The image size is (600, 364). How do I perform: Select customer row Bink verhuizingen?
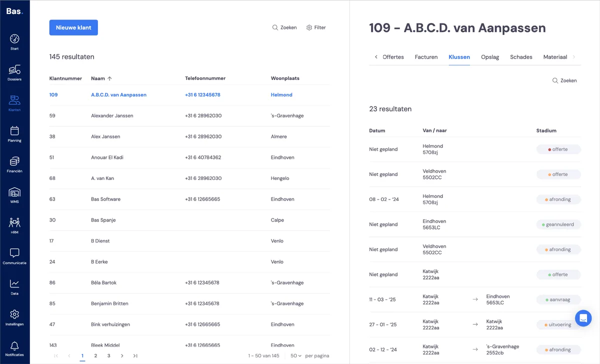pos(189,324)
